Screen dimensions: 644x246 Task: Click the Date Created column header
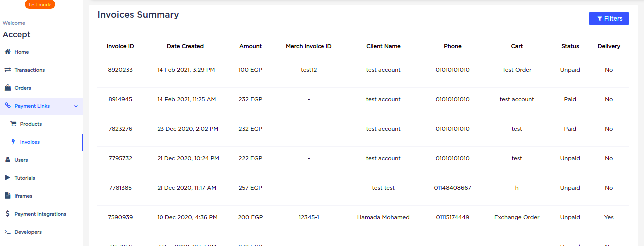[x=185, y=46]
